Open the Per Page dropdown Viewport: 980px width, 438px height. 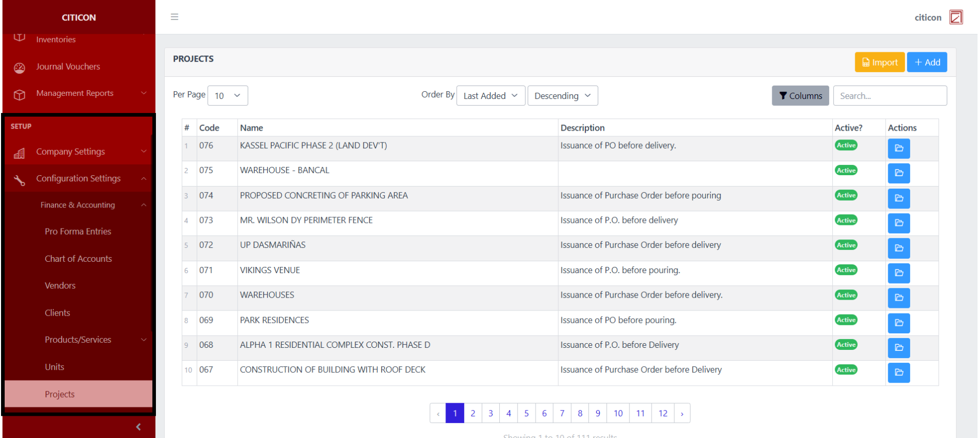(227, 96)
